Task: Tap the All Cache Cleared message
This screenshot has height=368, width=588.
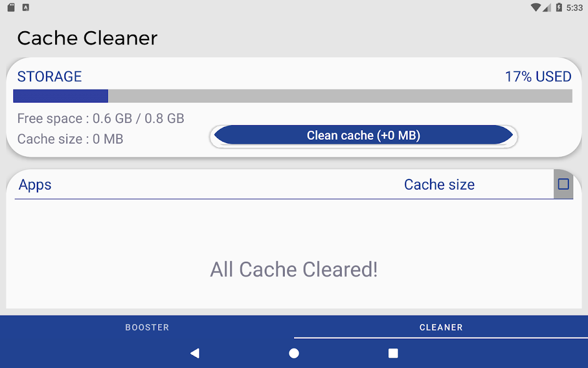Action: (x=294, y=270)
